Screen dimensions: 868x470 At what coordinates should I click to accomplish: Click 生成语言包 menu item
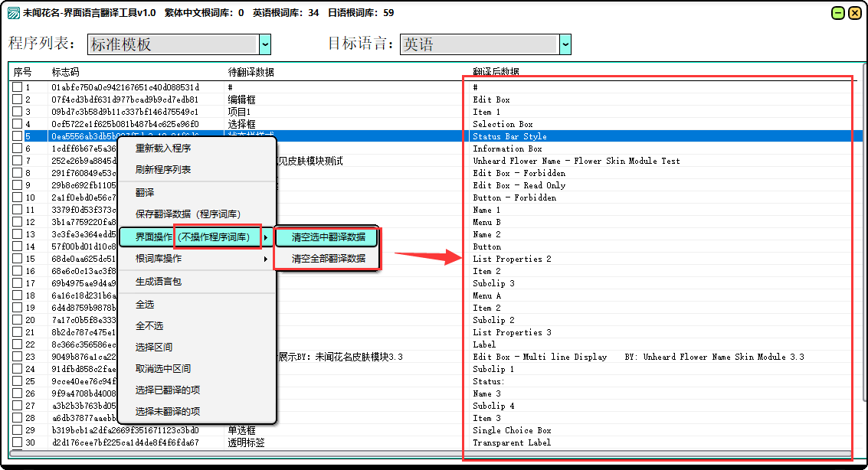pos(158,282)
